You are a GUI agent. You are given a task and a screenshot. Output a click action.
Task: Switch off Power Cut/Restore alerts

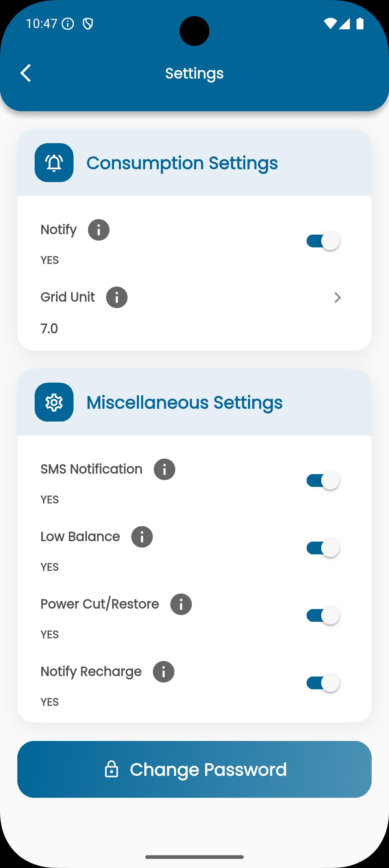pos(322,615)
